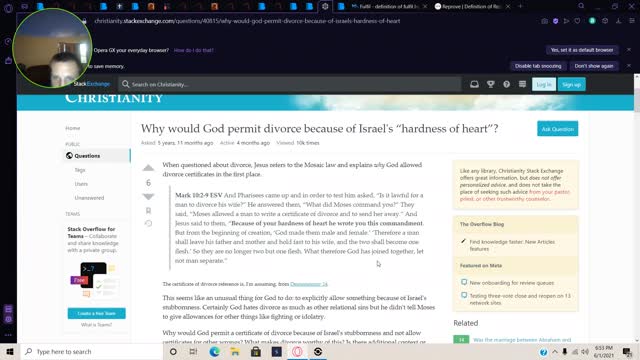
Task: Open the Stack Exchange inbox icon
Action: (474, 84)
